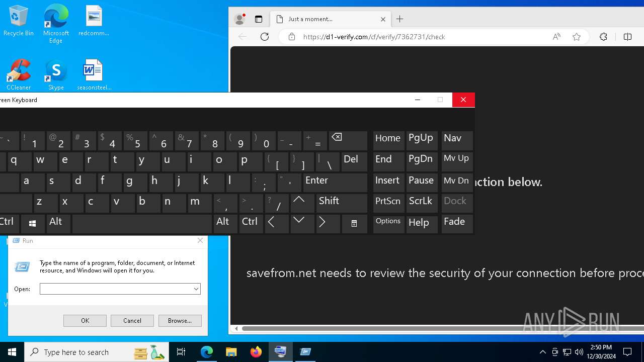
Task: Tap the Del key on on-screen keyboard
Action: [355, 161]
